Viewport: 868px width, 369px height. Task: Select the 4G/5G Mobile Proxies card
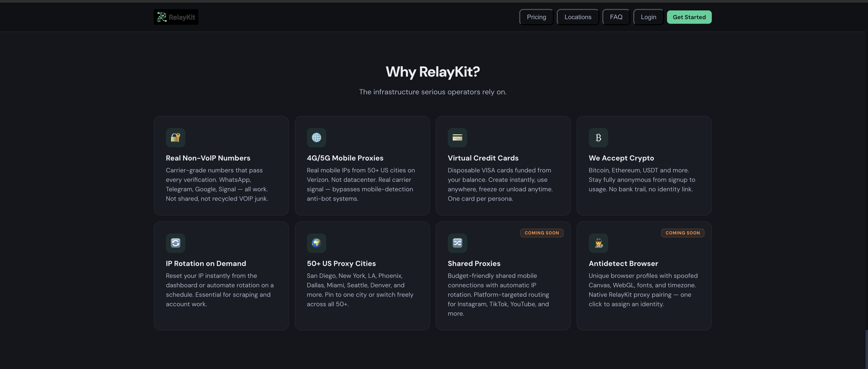362,166
